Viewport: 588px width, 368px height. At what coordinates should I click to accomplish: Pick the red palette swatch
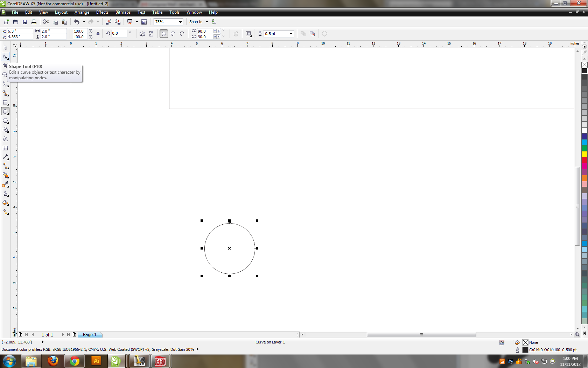click(x=584, y=160)
